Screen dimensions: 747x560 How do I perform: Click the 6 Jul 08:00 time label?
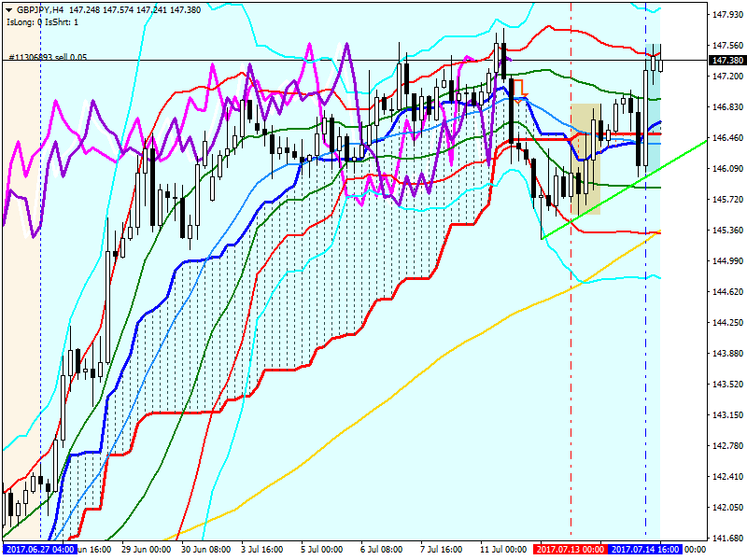click(381, 550)
